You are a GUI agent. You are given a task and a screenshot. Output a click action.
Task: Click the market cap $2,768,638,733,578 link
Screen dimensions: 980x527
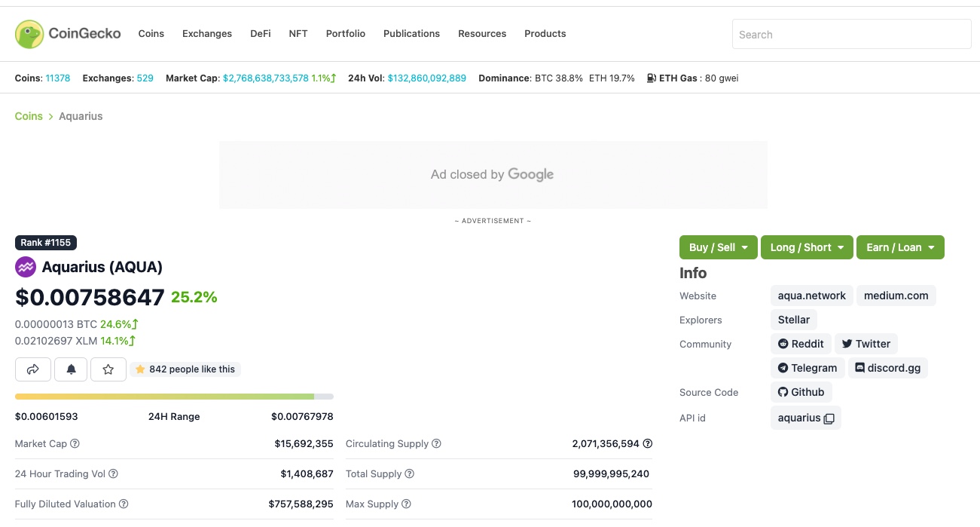(x=266, y=78)
